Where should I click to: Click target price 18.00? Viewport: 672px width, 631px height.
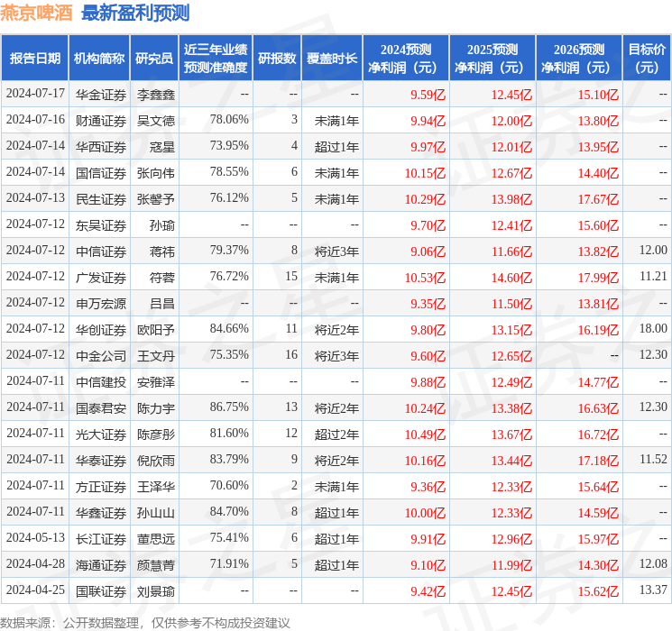tap(653, 328)
